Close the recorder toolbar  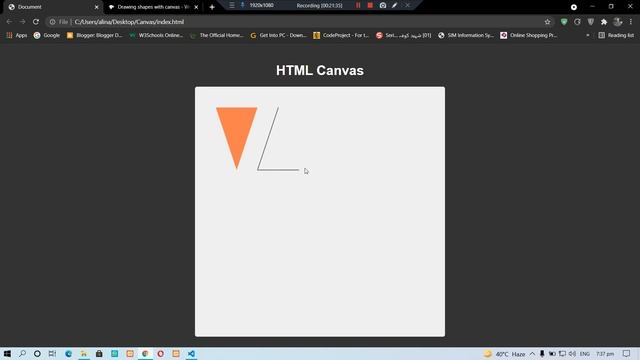407,5
